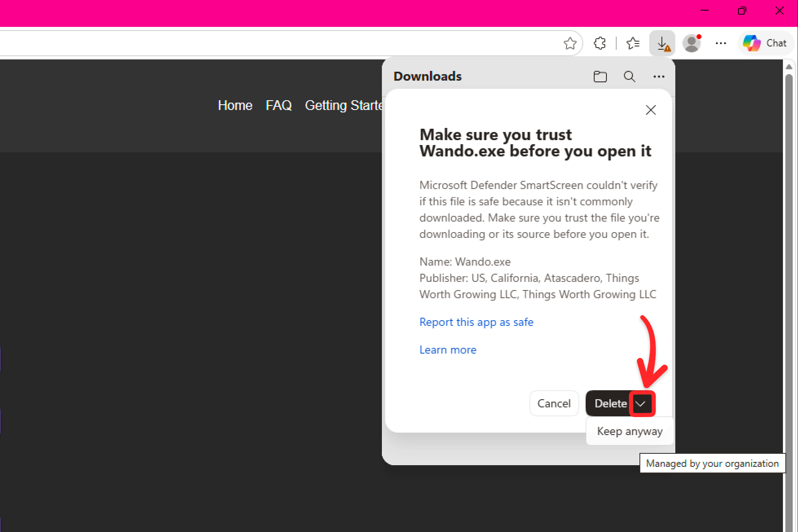Viewport: 798px width, 532px height.
Task: Open more options in Downloads panel
Action: [659, 76]
